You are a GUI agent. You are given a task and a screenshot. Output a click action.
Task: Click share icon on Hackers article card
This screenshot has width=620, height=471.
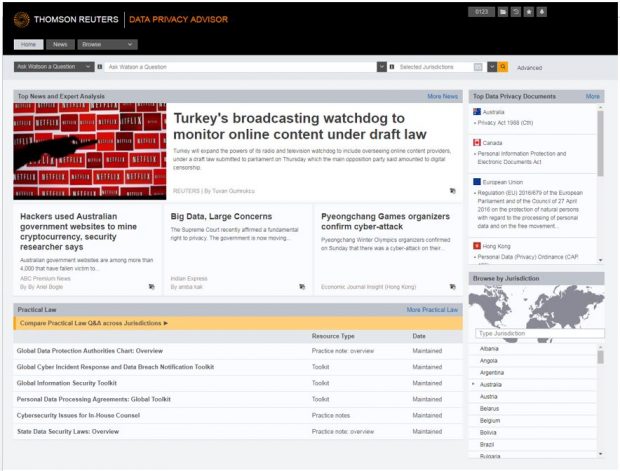(x=152, y=287)
